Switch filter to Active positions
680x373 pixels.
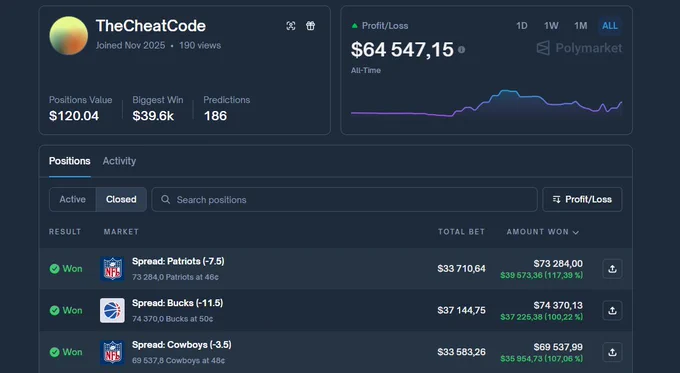tap(72, 200)
